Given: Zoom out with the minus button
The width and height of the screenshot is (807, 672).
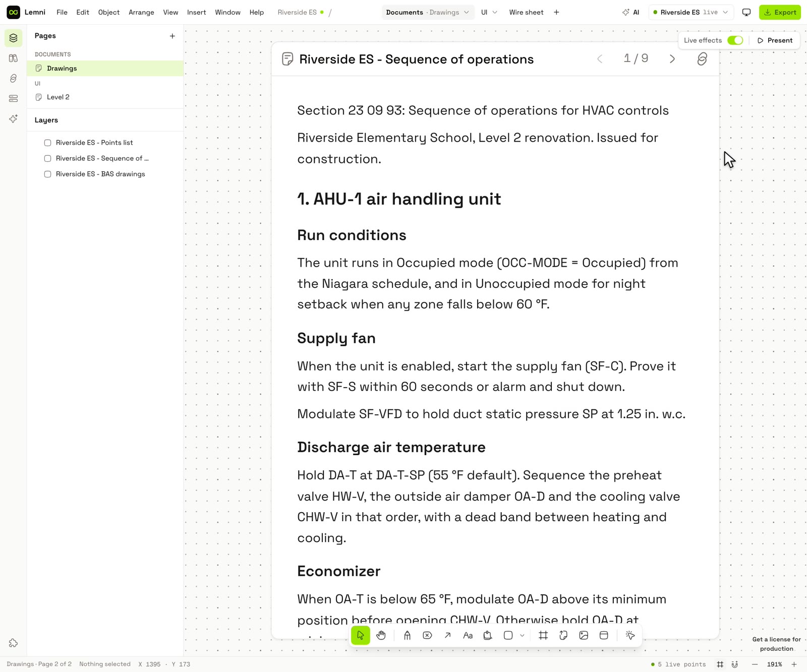Looking at the screenshot, I should coord(755,664).
